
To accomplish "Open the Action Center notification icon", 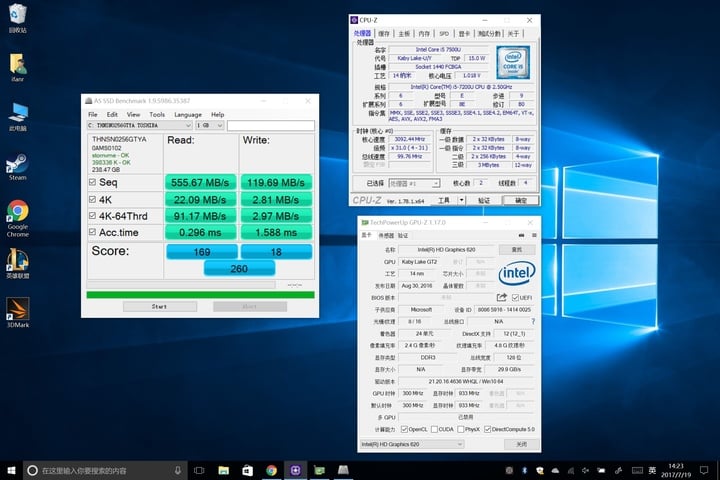I will click(x=704, y=470).
